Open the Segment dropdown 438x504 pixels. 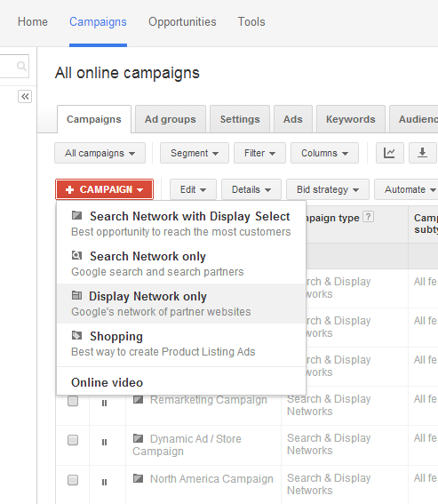coord(195,153)
